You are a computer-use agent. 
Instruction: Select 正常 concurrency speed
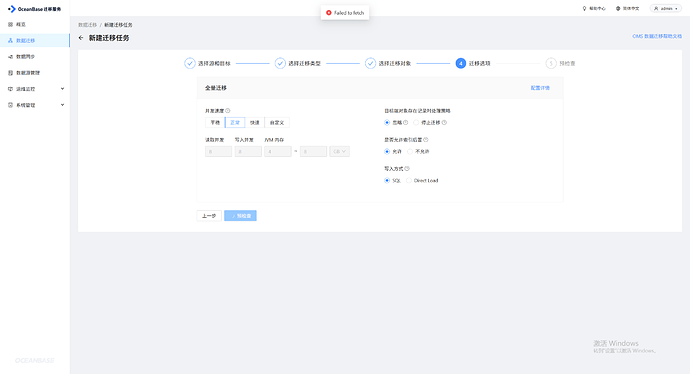point(235,123)
